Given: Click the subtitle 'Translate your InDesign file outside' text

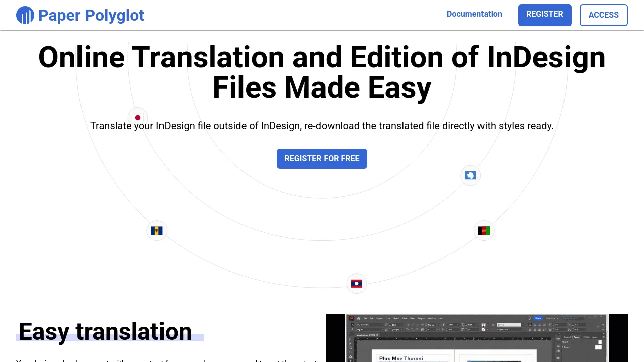Looking at the screenshot, I should click(322, 126).
